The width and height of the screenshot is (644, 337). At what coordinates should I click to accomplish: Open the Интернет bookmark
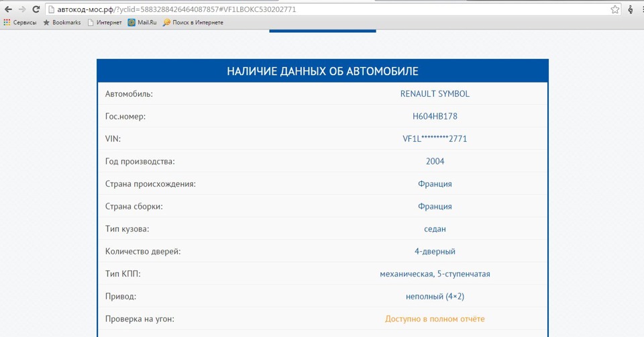[105, 23]
